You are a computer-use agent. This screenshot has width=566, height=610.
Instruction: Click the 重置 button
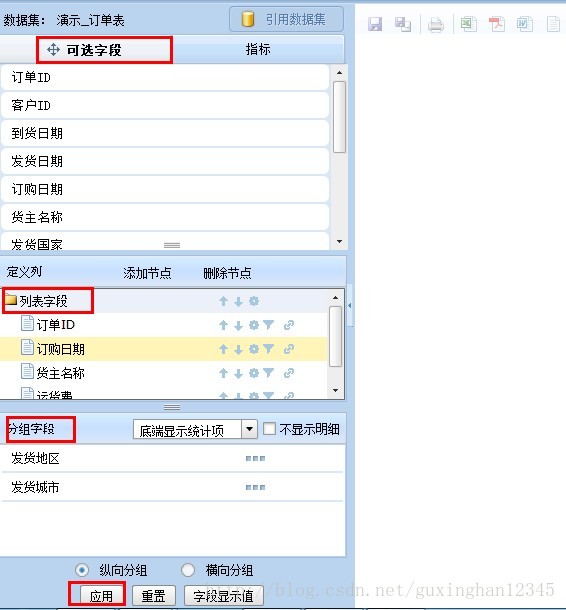(154, 596)
